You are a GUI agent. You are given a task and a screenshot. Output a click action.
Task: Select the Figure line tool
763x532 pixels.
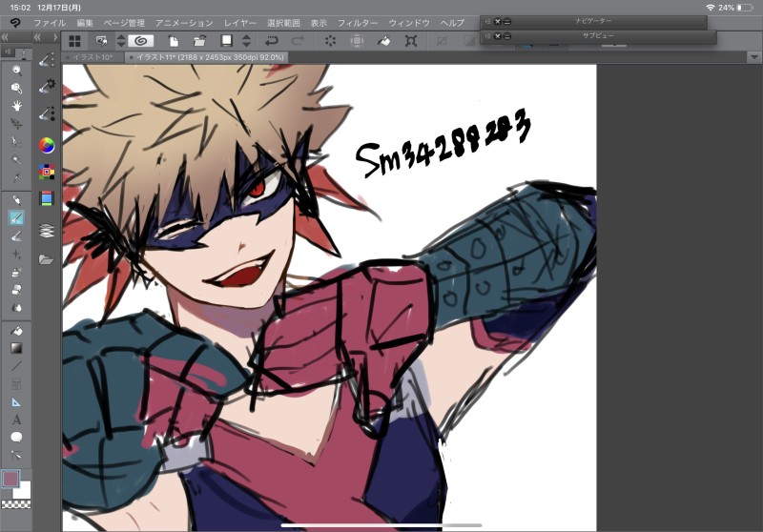[16, 366]
